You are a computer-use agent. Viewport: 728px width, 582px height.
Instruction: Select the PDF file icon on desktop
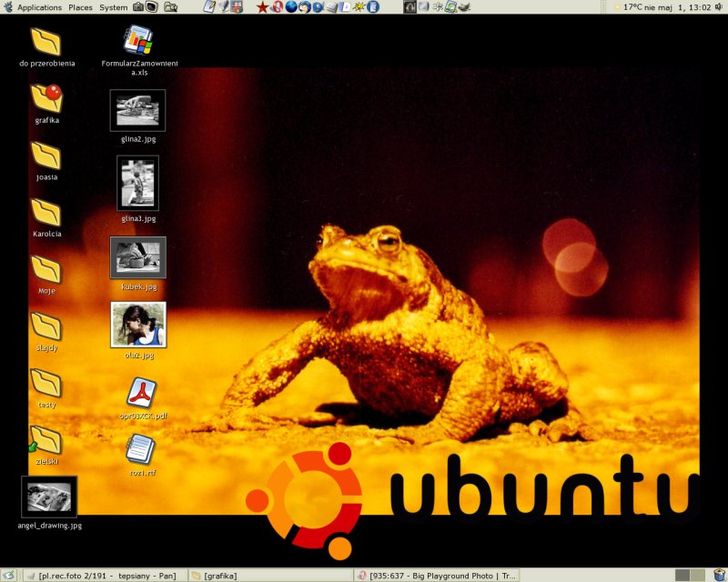point(142,393)
